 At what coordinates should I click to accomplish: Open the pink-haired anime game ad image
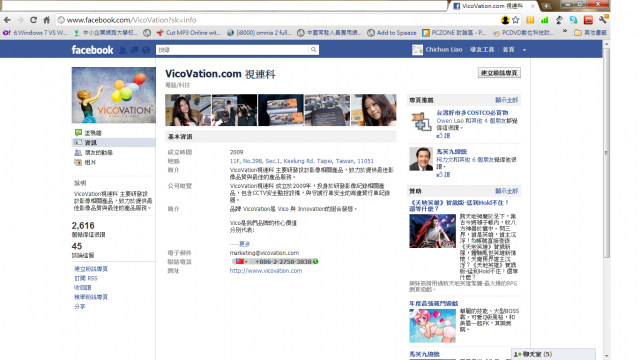click(x=432, y=326)
